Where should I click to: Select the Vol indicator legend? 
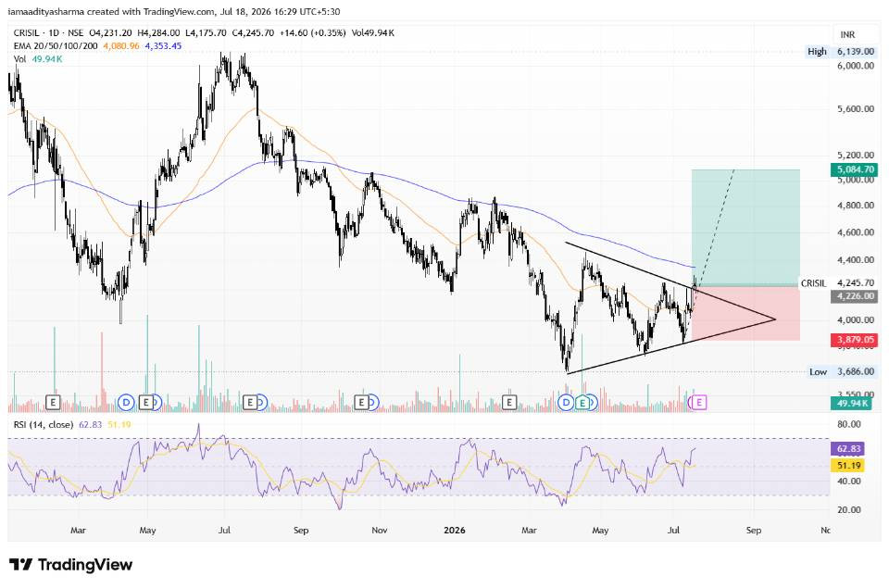[x=19, y=59]
